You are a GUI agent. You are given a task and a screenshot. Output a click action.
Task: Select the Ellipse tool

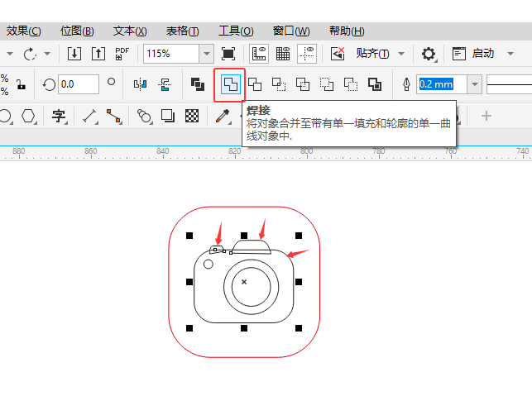(6, 116)
